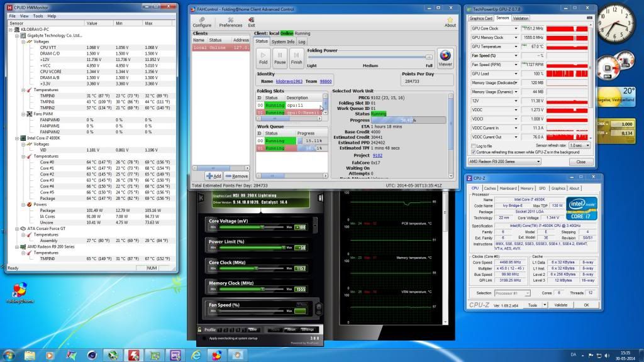Image resolution: width=644 pixels, height=362 pixels.
Task: Click the Exit icon in FAHControl
Action: tap(252, 22)
